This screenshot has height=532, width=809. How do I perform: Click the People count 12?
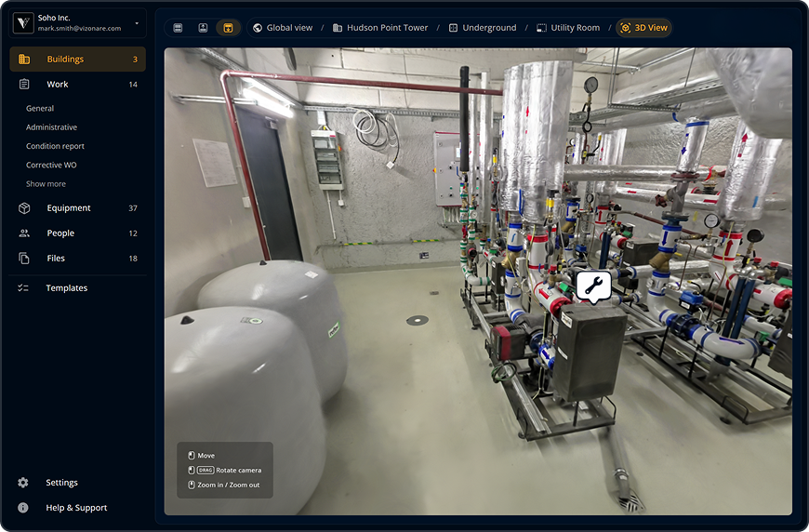[133, 233]
